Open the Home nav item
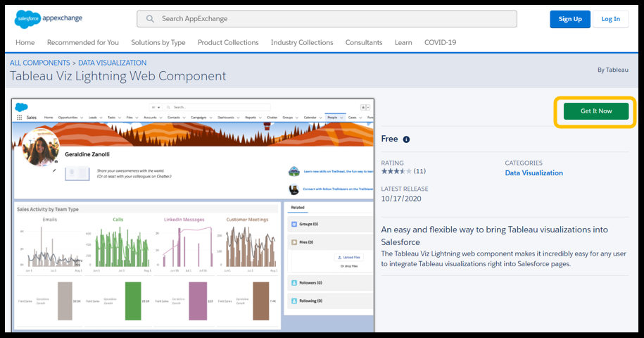 point(25,42)
